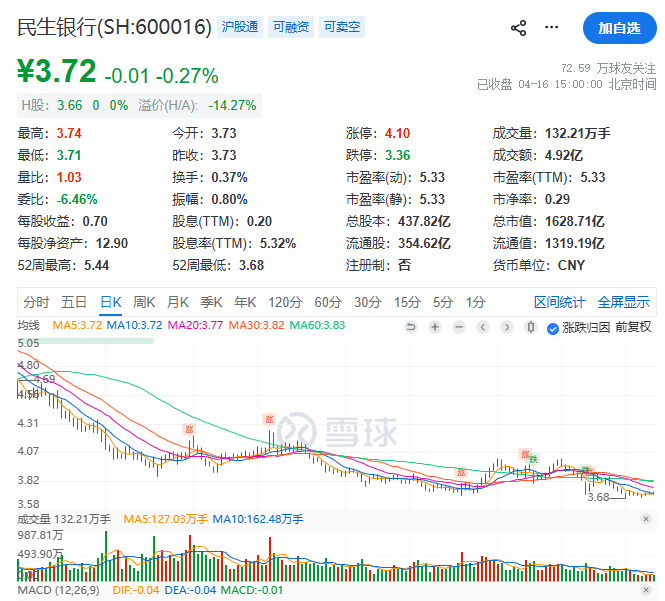Move chart left with previous arrow
Screen dimensions: 665x601
pyautogui.click(x=483, y=327)
